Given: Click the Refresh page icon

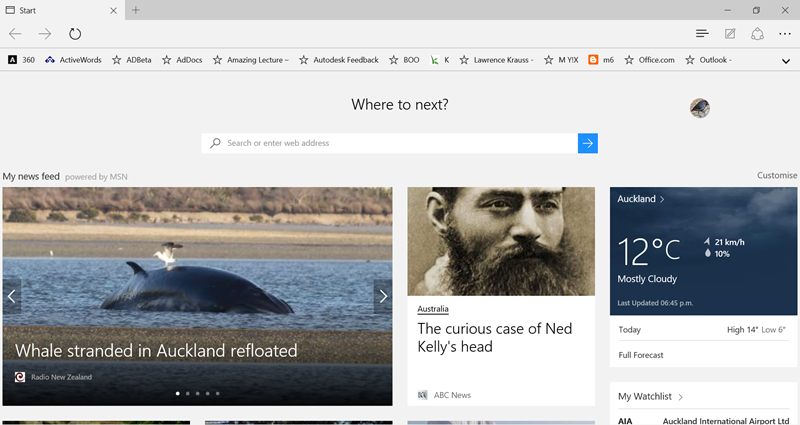Looking at the screenshot, I should [75, 34].
